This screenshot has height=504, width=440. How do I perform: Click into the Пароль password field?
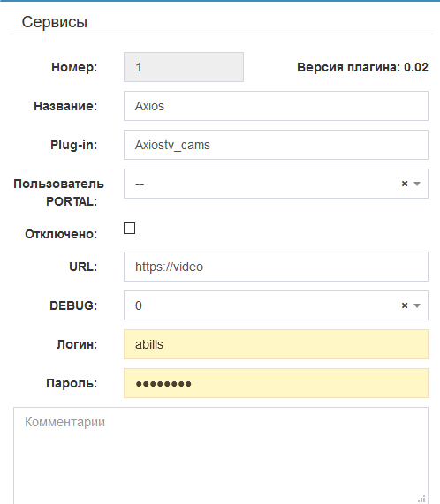click(x=276, y=383)
